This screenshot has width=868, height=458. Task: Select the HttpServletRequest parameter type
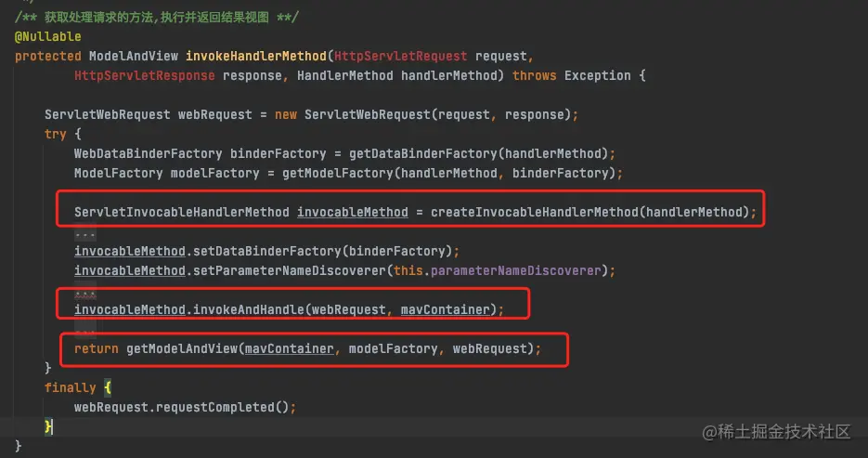coord(401,56)
